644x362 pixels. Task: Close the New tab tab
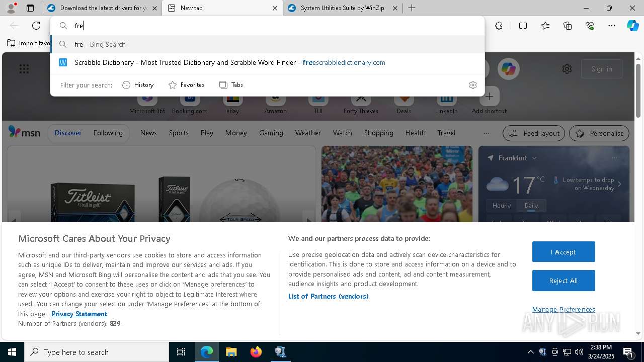(275, 8)
